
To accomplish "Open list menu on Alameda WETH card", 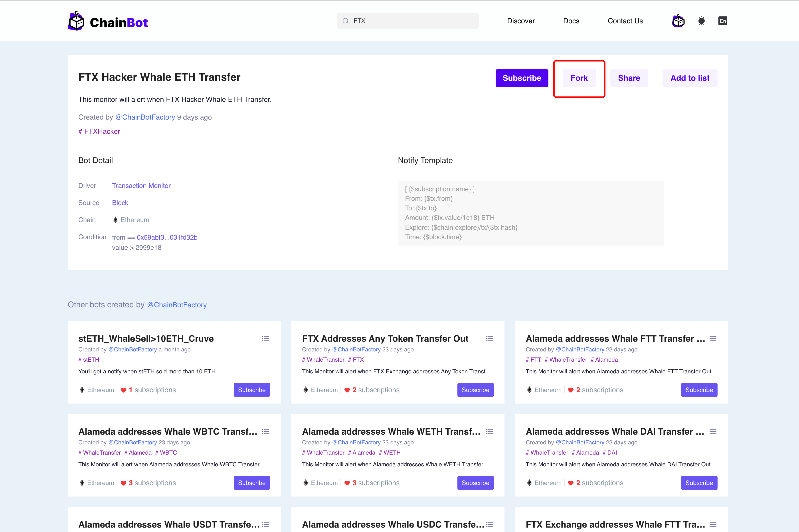I will tap(489, 432).
